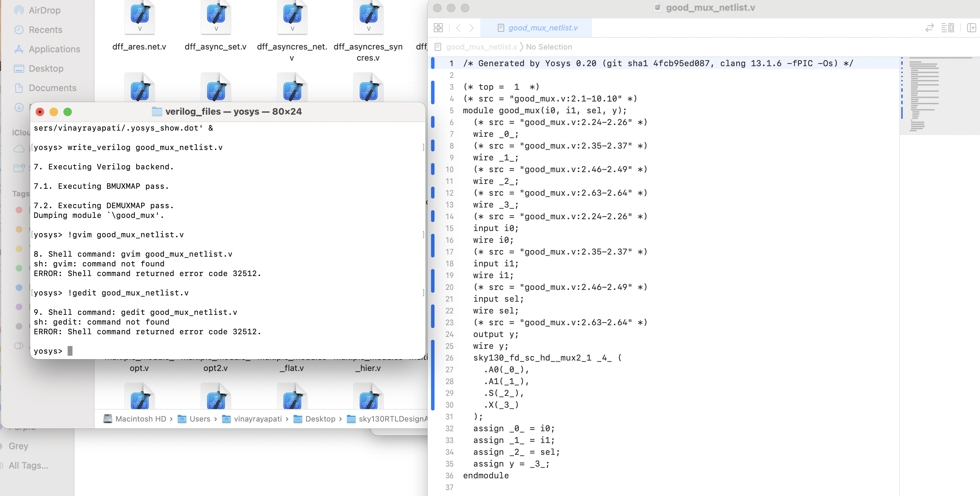Open the good_mux_netlist.v breadcrumb menu
This screenshot has height=496, width=980.
pyautogui.click(x=482, y=47)
